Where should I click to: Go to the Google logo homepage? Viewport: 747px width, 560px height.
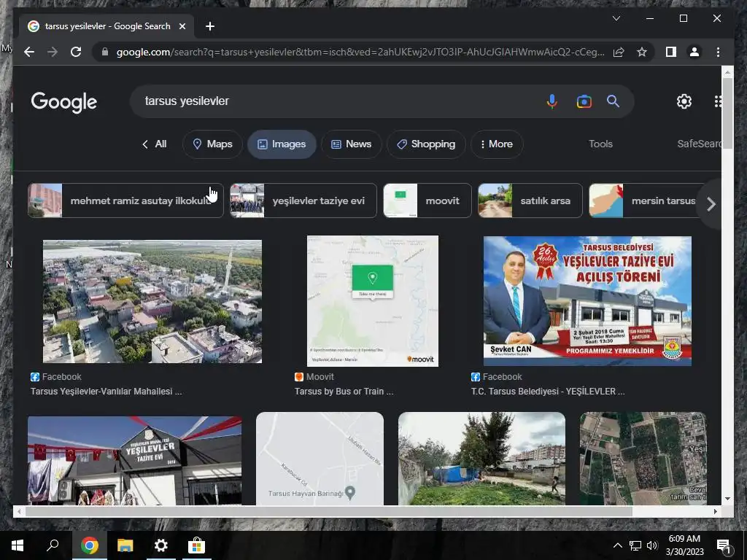click(64, 102)
